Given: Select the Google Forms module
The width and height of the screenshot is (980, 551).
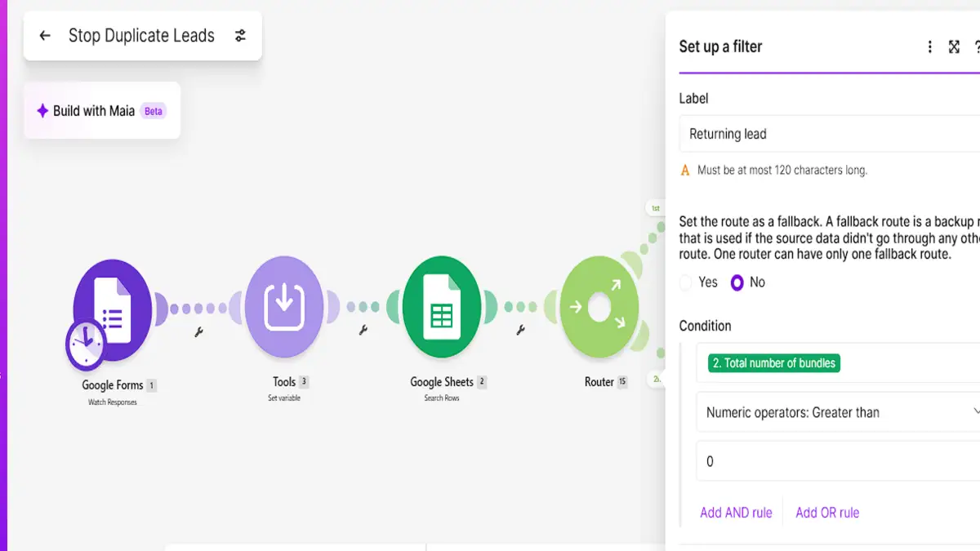Looking at the screenshot, I should pos(113,308).
